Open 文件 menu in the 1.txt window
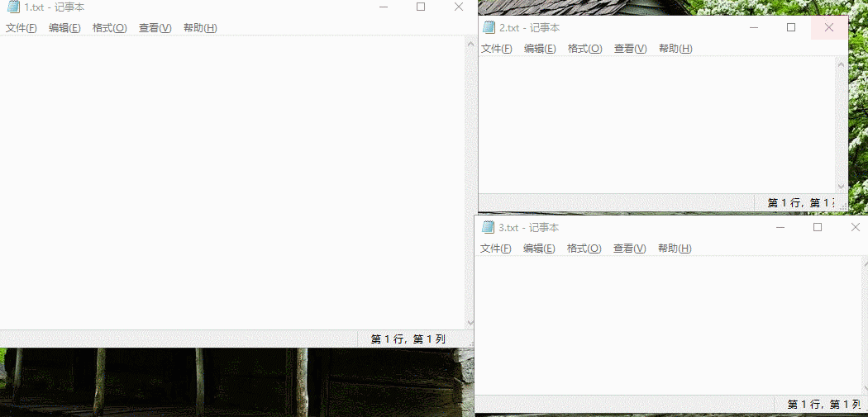 (x=21, y=28)
